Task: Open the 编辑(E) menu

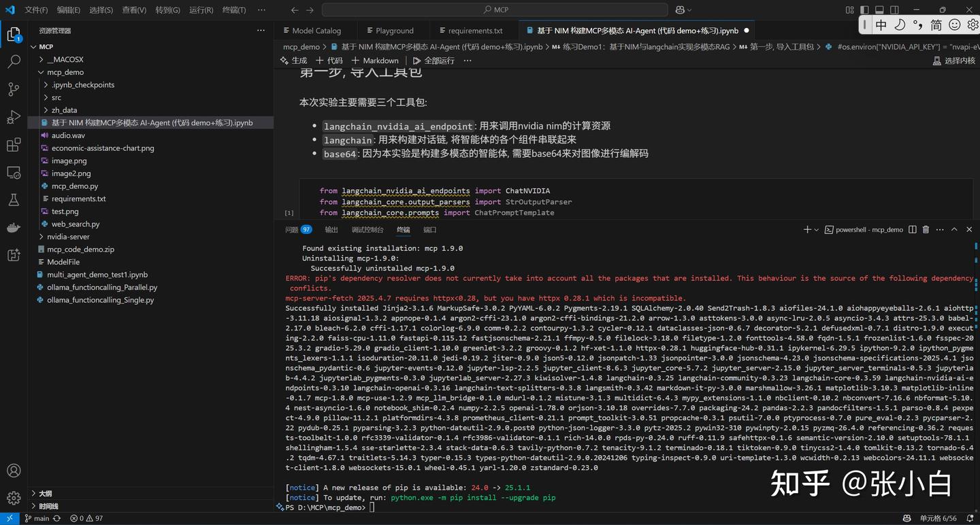Action: (69, 10)
